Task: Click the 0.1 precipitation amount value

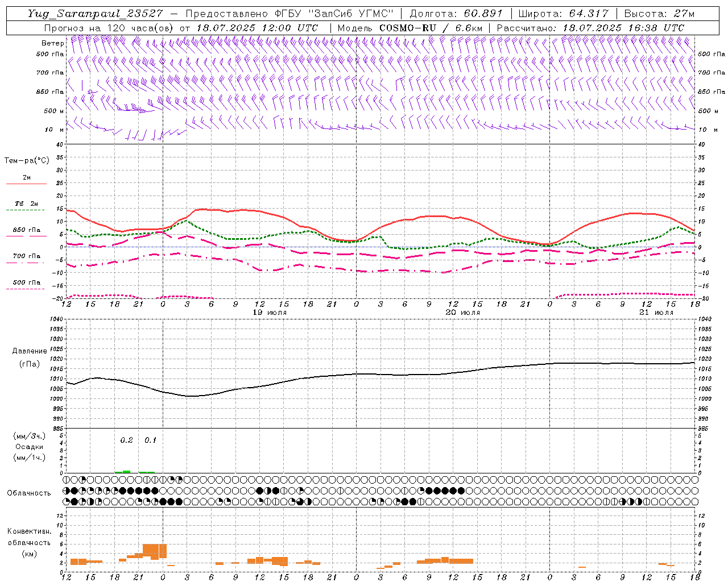Action: [x=150, y=440]
